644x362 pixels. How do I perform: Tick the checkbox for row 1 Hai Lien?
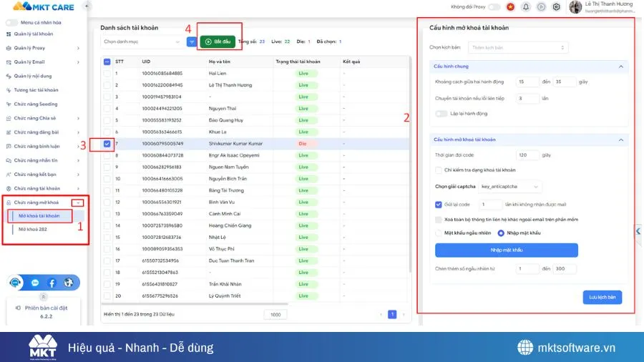[107, 74]
